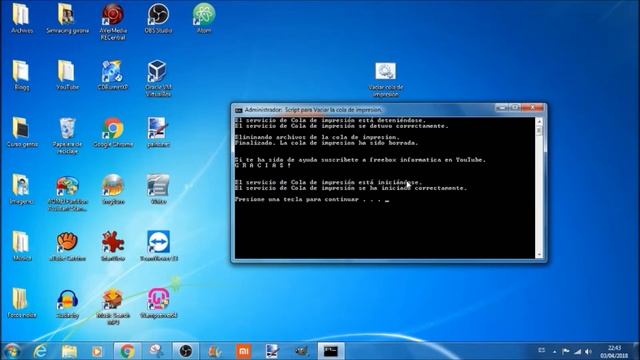Switch to Google Chrome in taskbar
This screenshot has width=640, height=360.
(127, 351)
